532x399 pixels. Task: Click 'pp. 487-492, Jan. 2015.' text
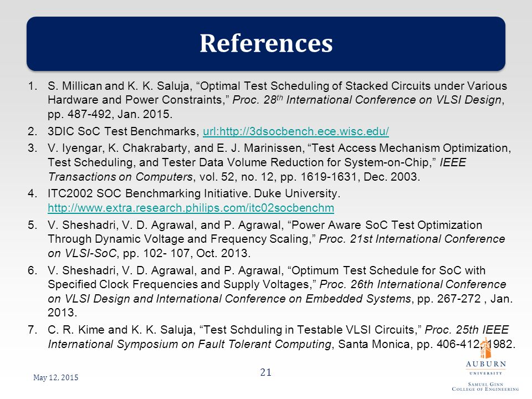(110, 114)
